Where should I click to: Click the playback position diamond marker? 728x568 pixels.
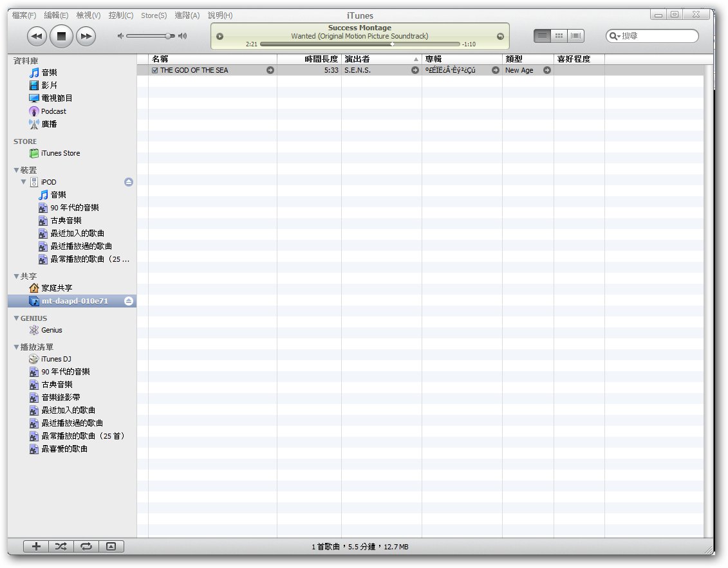[392, 44]
